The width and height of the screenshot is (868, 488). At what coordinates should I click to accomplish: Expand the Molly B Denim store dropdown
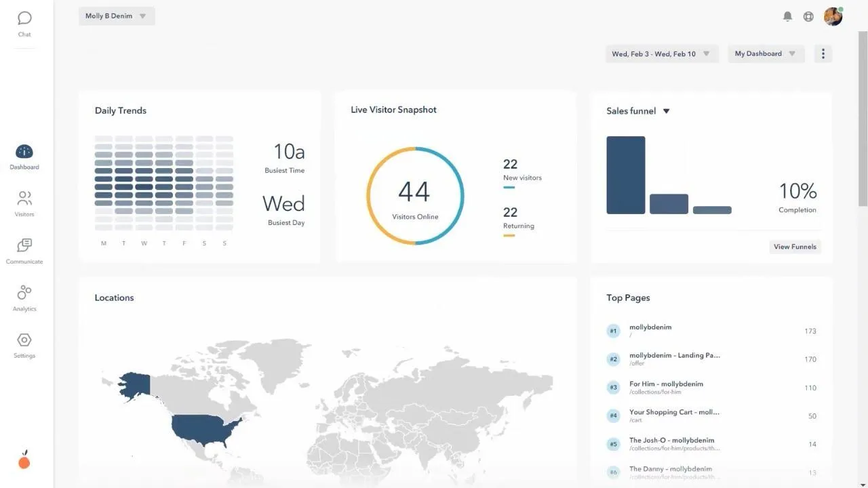(117, 16)
